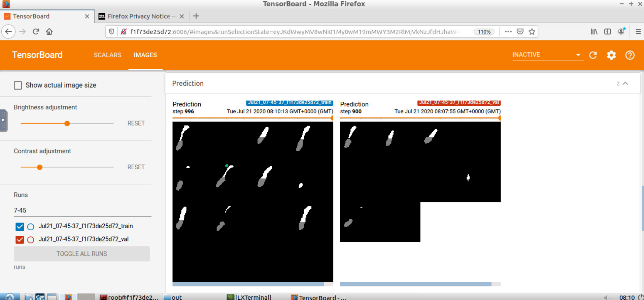The height and width of the screenshot is (300, 644).
Task: Adjust the contrast slider handle
Action: click(40, 167)
